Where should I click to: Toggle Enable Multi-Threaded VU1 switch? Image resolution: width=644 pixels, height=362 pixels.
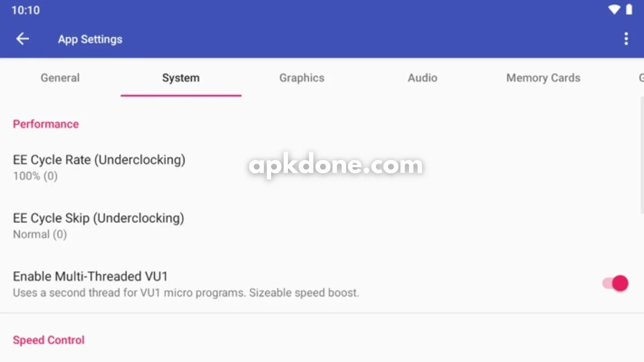pos(615,284)
